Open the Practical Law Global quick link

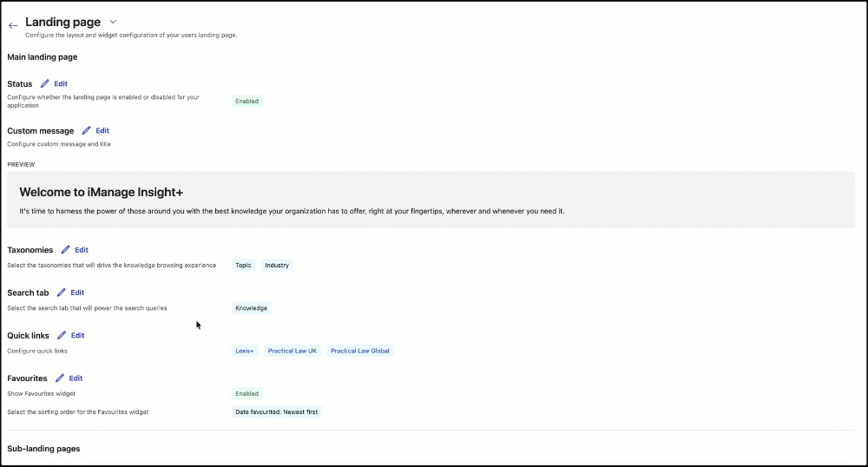point(360,351)
